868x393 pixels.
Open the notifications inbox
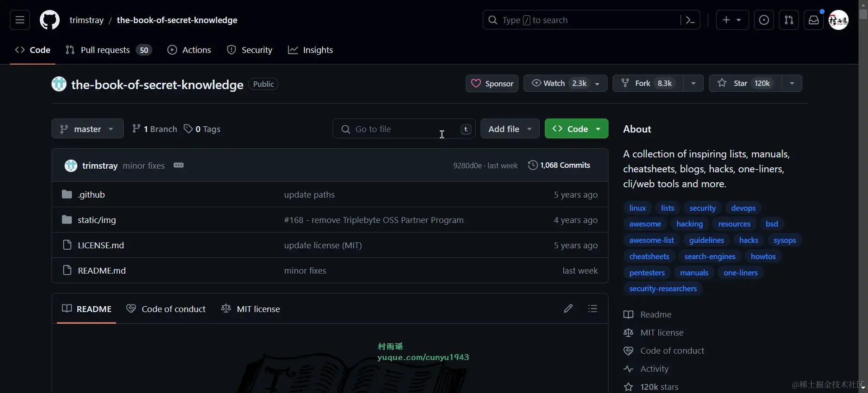point(814,20)
